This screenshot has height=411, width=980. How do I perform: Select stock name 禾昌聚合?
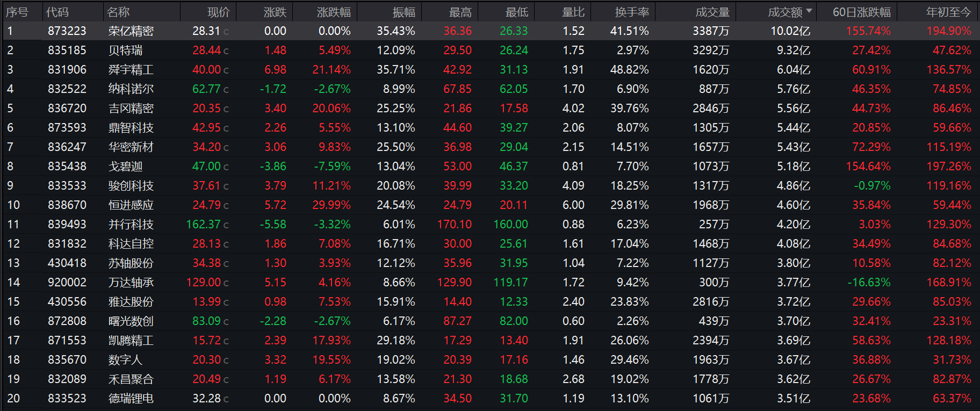pyautogui.click(x=131, y=379)
